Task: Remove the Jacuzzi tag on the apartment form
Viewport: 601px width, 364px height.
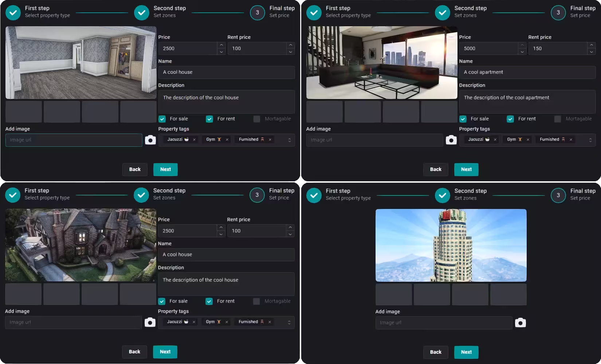Action: 495,139
